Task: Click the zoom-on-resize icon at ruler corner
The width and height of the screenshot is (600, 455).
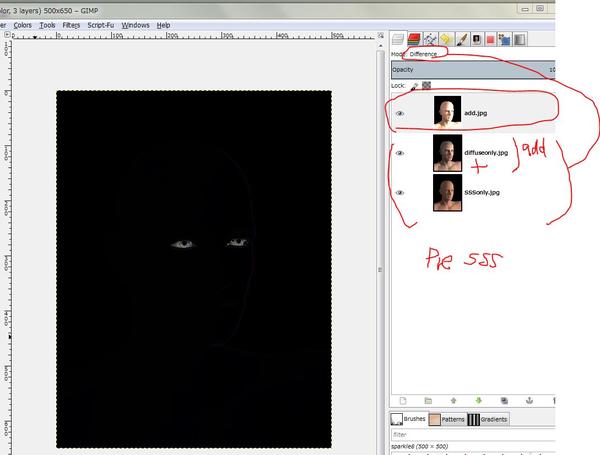Action: coord(381,35)
